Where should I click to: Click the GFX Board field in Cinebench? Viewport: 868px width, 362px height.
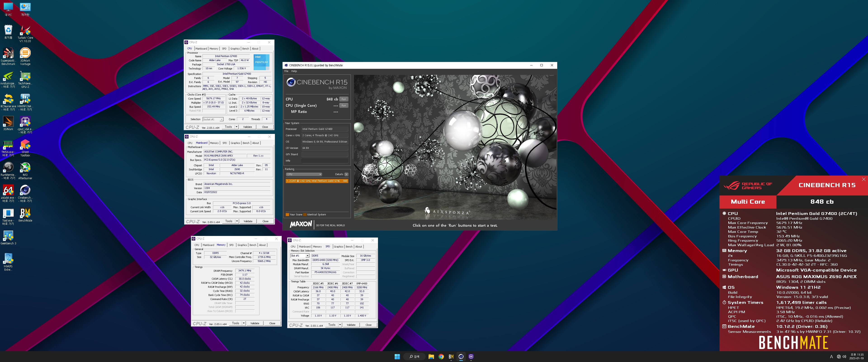pyautogui.click(x=325, y=154)
